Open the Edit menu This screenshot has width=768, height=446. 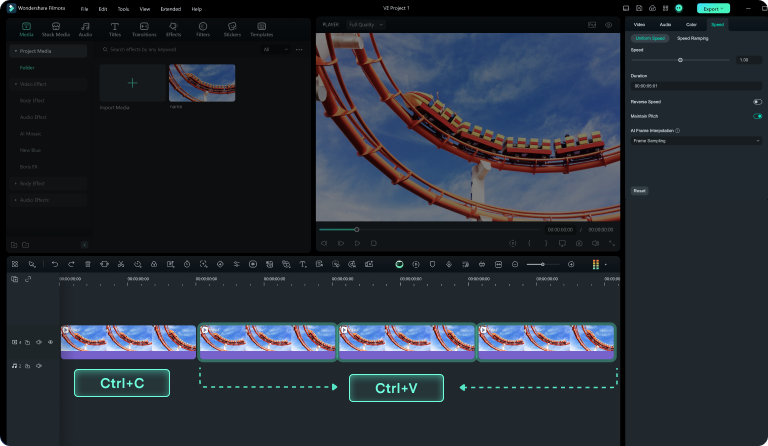[x=103, y=9]
